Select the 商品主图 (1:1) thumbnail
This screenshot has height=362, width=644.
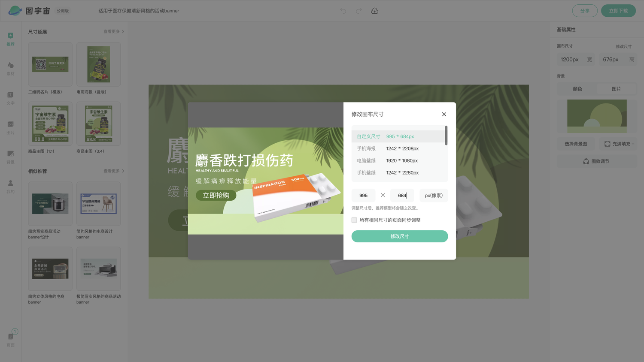[50, 124]
